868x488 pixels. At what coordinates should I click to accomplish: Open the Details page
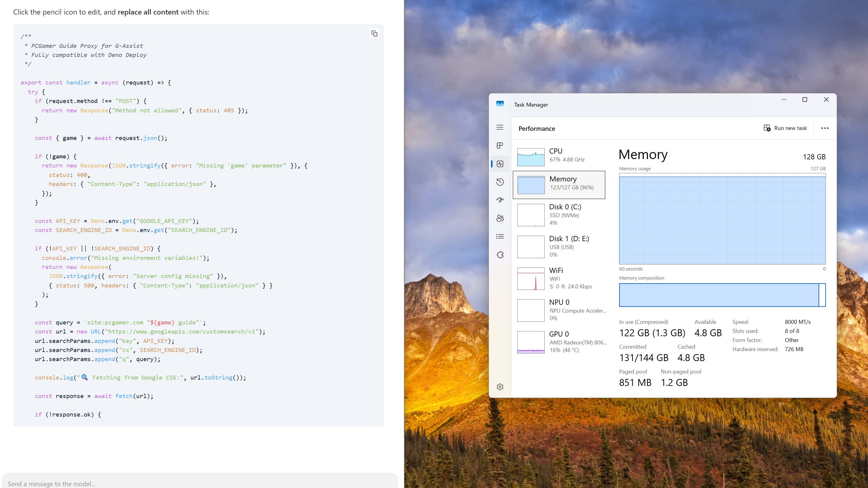500,236
